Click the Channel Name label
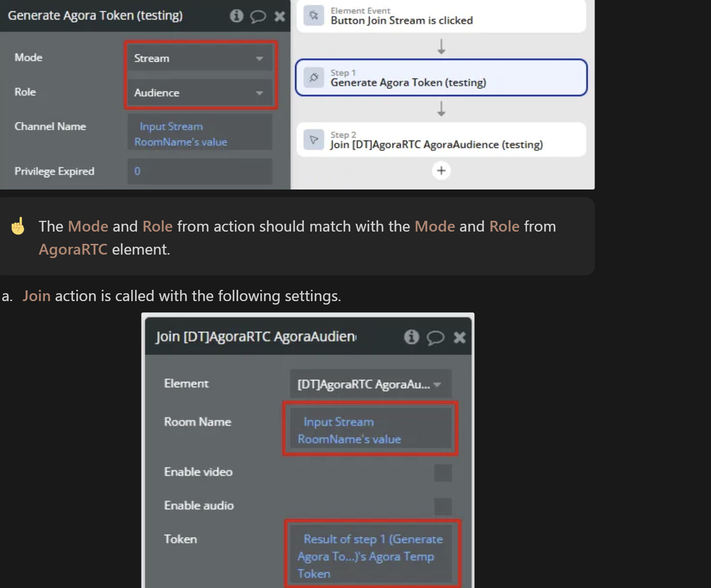This screenshot has height=588, width=711. coord(50,126)
